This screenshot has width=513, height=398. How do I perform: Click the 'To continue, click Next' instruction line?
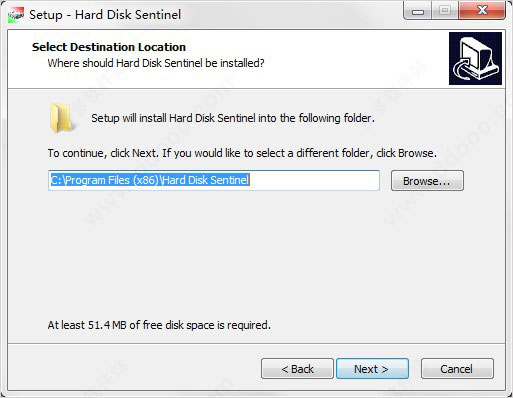pos(242,153)
